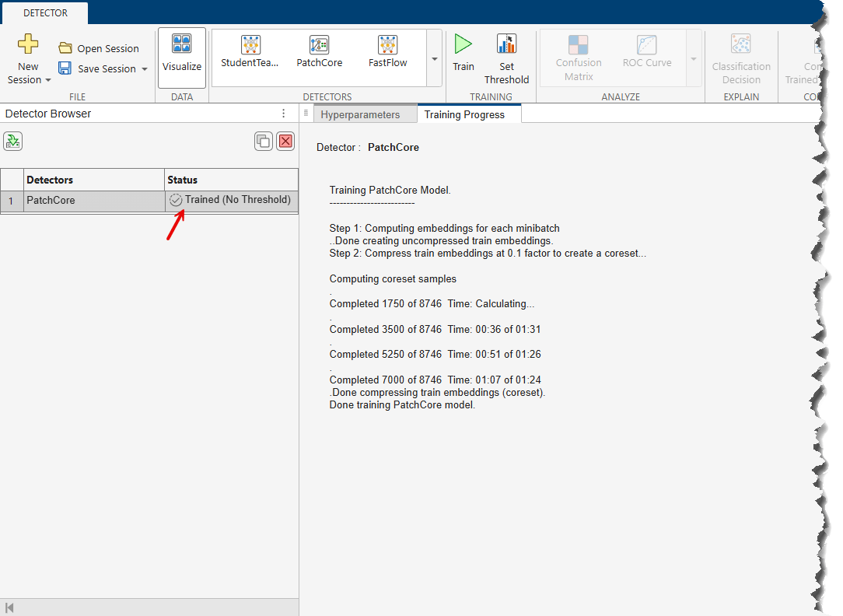
Task: Click row number 1 in detector table
Action: [12, 201]
